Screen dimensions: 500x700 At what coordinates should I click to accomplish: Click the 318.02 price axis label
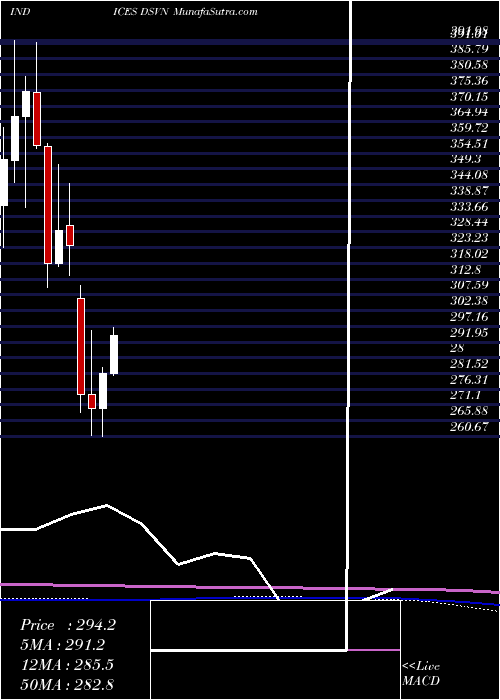click(469, 253)
